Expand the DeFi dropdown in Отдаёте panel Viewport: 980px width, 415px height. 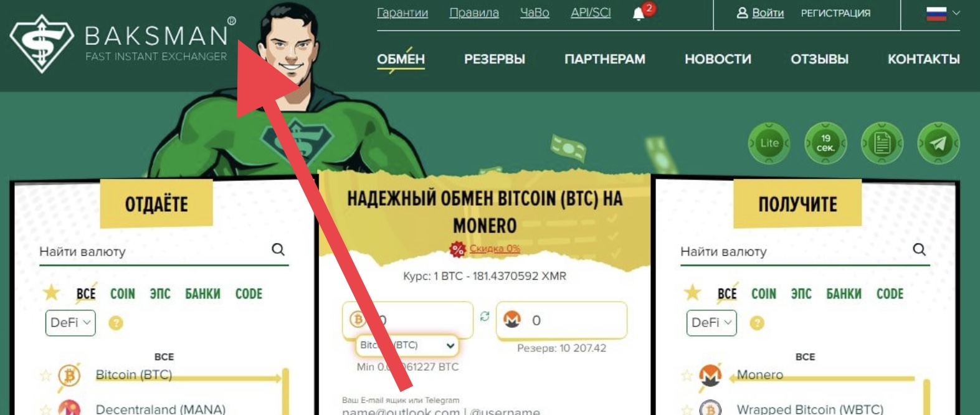coord(70,323)
